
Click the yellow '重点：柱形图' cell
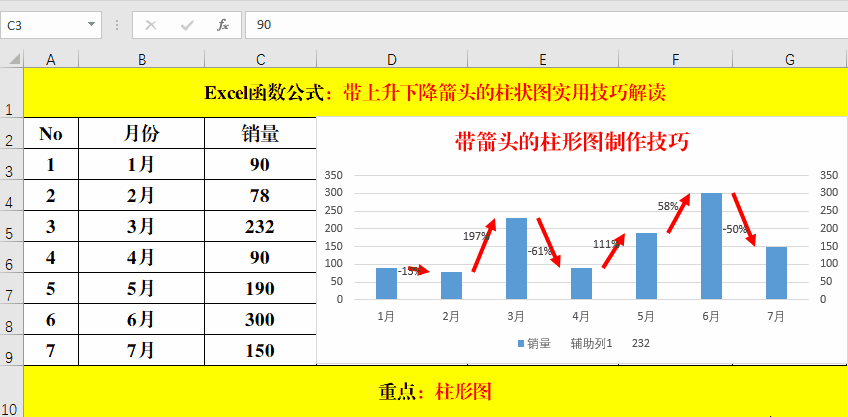pos(435,392)
